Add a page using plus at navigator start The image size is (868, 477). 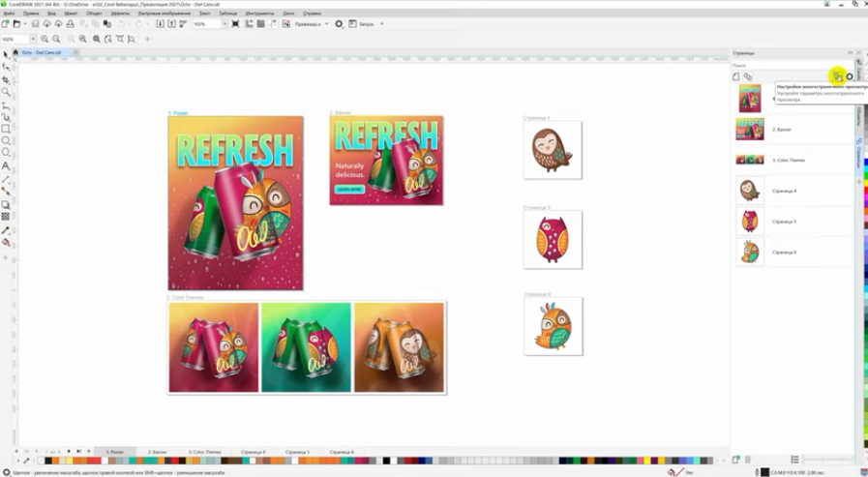16,452
